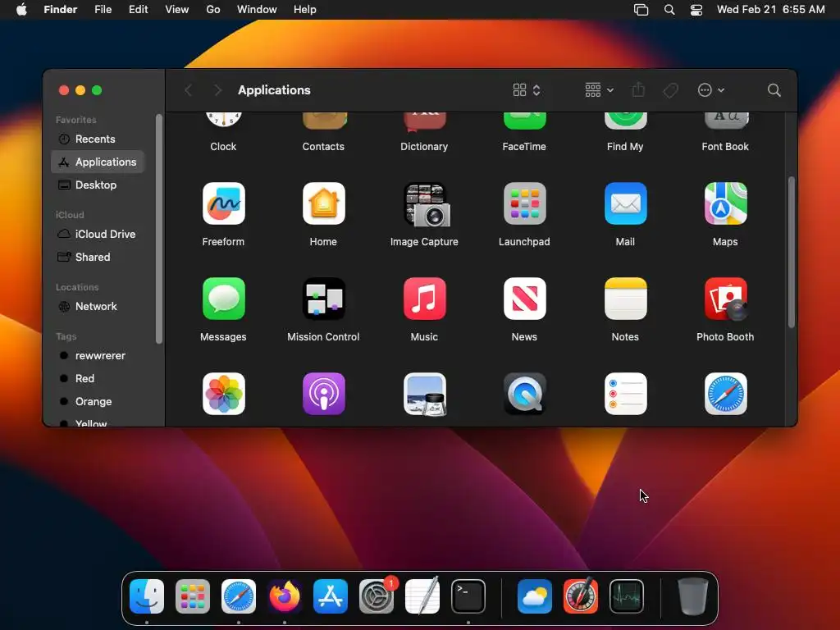The image size is (840, 630).
Task: Select Network under Locations
Action: tap(98, 307)
